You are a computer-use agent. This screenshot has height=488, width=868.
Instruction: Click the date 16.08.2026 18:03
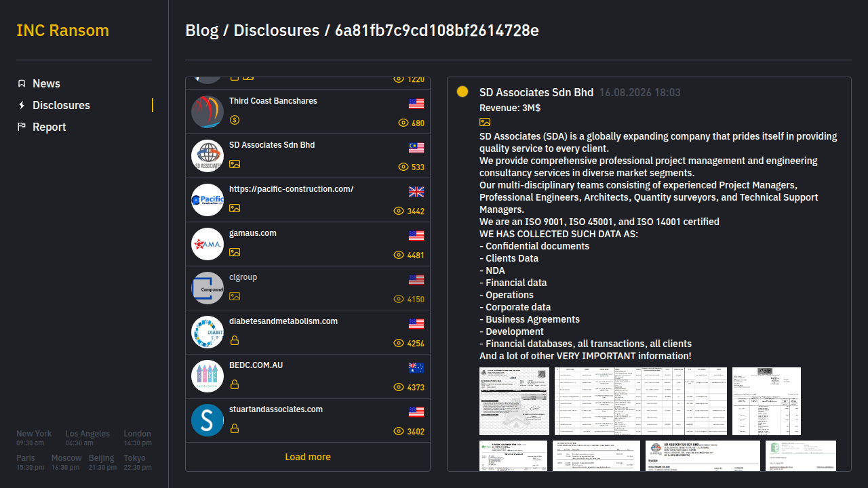640,92
